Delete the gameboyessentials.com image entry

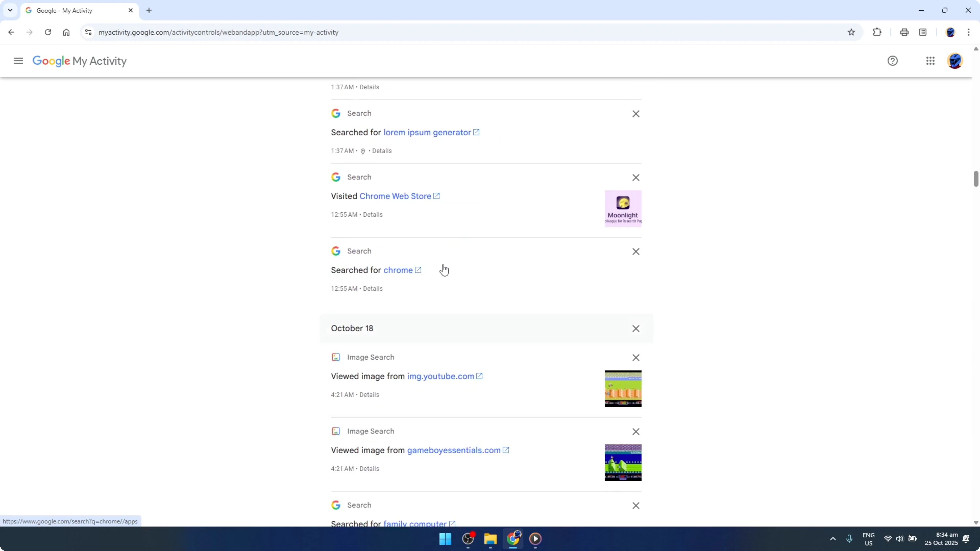(x=636, y=431)
